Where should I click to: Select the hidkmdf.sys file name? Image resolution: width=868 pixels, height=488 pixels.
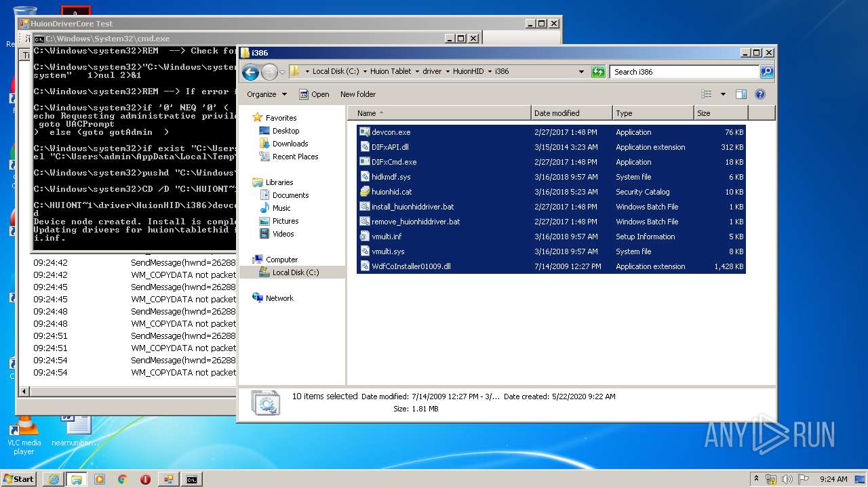[x=391, y=177]
